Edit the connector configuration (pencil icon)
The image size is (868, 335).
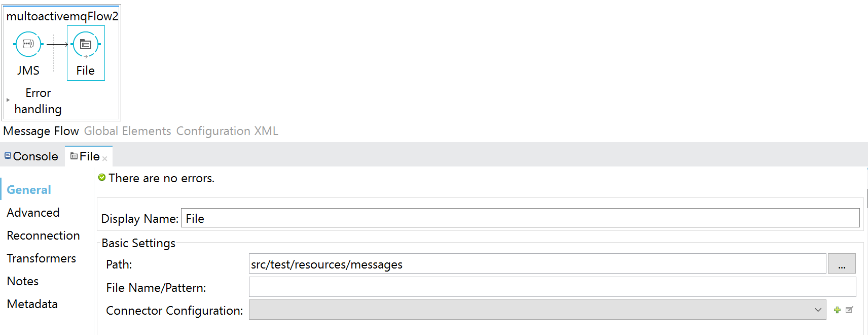849,310
